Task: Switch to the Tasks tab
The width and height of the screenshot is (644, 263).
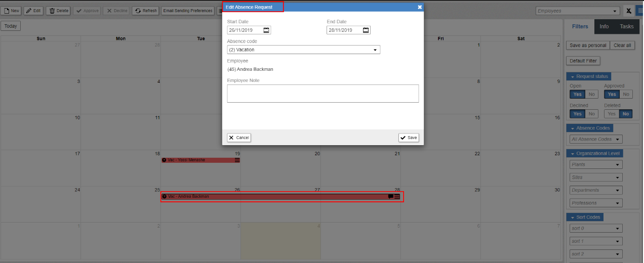Action: click(627, 26)
